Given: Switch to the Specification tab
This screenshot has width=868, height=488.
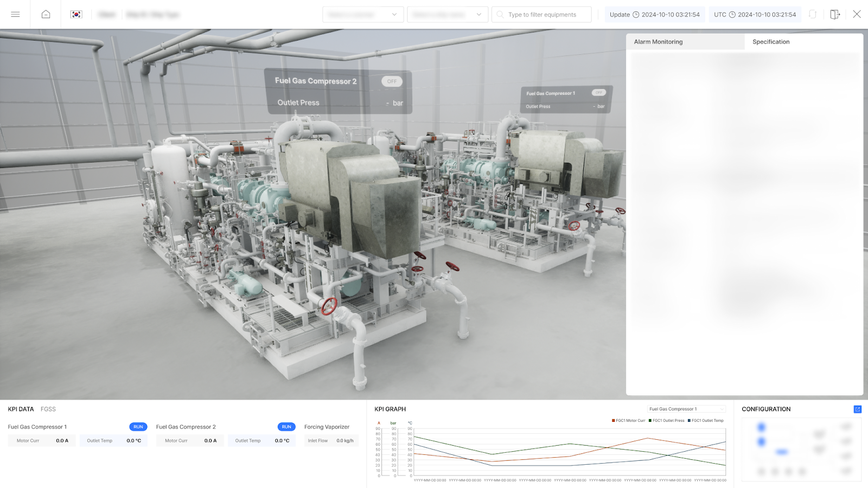Looking at the screenshot, I should click(804, 42).
